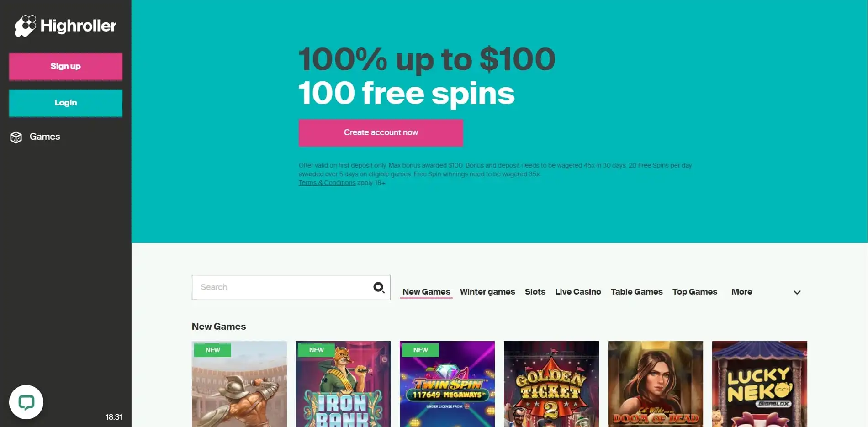Click inside the Search games field
868x427 pixels.
[282, 287]
